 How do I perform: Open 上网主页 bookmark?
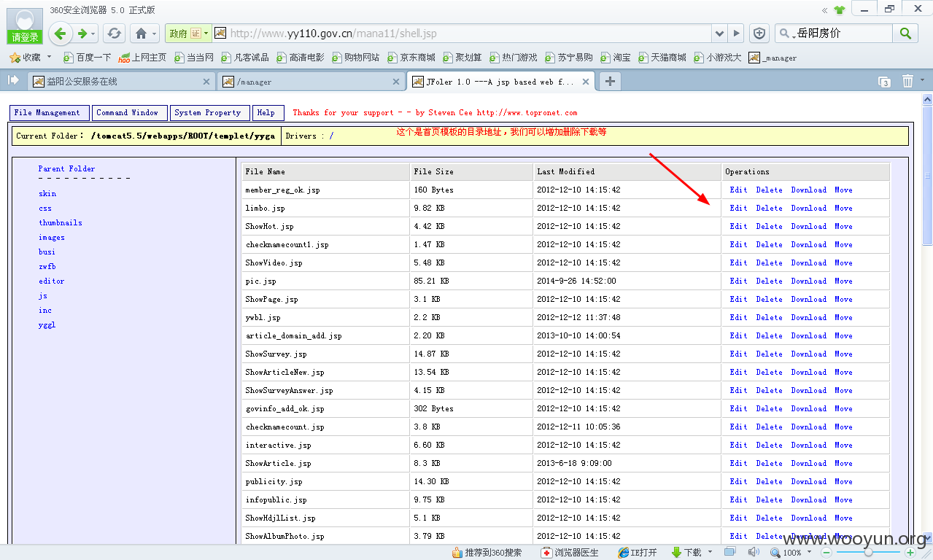pyautogui.click(x=143, y=58)
